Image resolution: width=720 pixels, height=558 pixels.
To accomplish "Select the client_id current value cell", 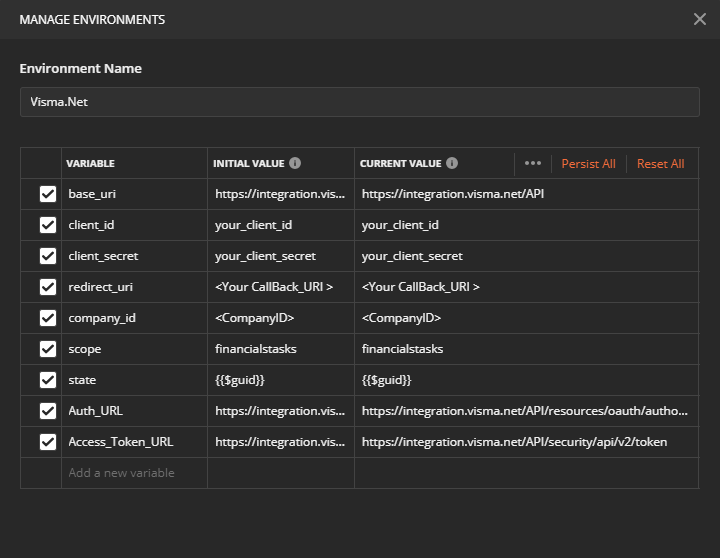I will pyautogui.click(x=525, y=225).
